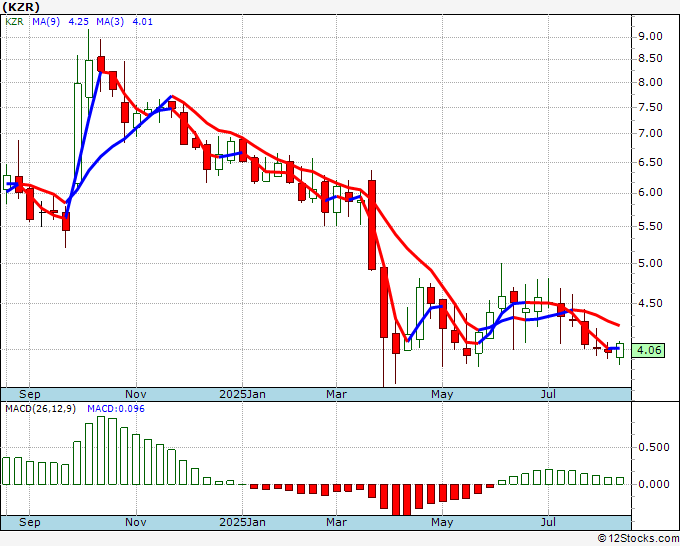Click the 6.50 price axis label
The width and height of the screenshot is (680, 546).
pyautogui.click(x=651, y=162)
